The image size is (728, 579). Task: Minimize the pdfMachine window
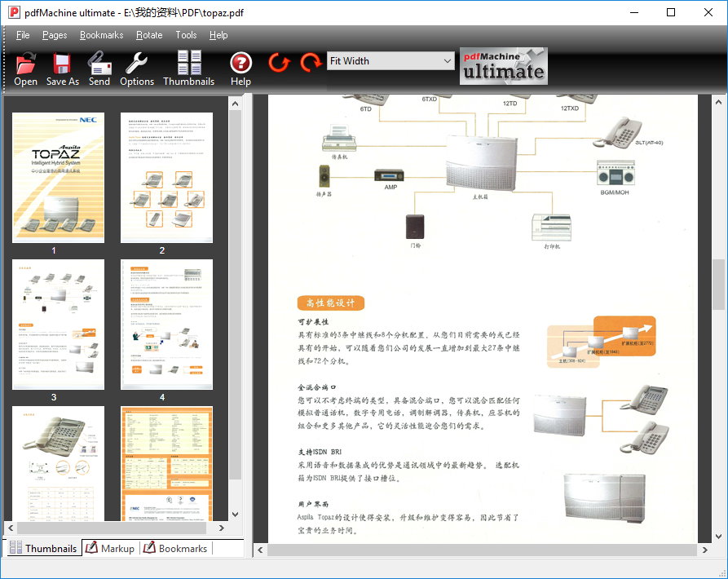(x=635, y=12)
